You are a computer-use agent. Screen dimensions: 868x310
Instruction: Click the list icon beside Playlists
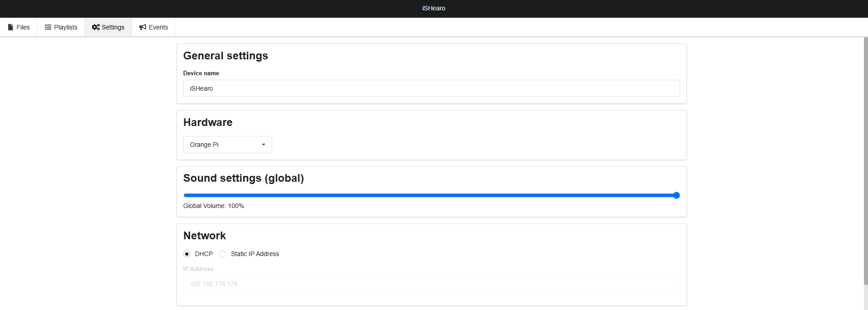coord(48,27)
